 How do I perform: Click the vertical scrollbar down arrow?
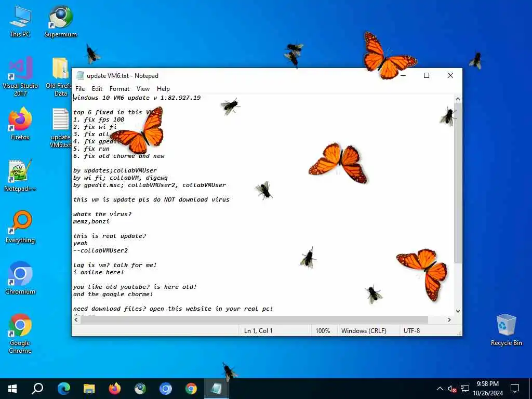[458, 311]
